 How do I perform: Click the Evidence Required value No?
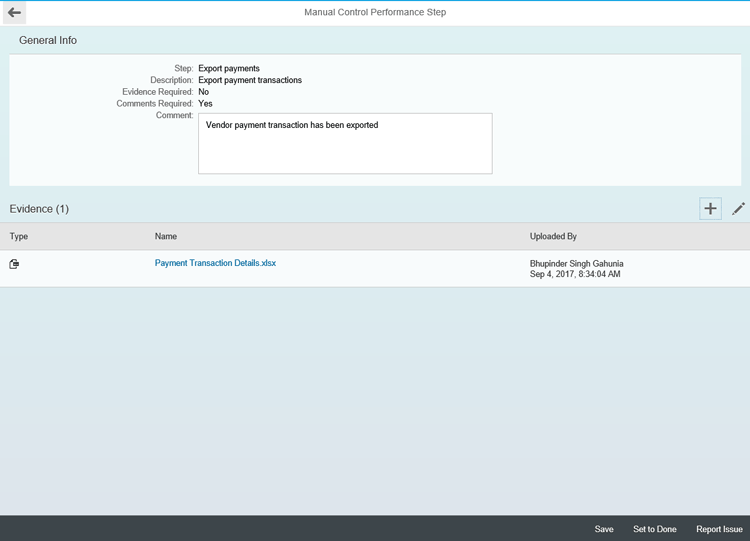pyautogui.click(x=204, y=92)
